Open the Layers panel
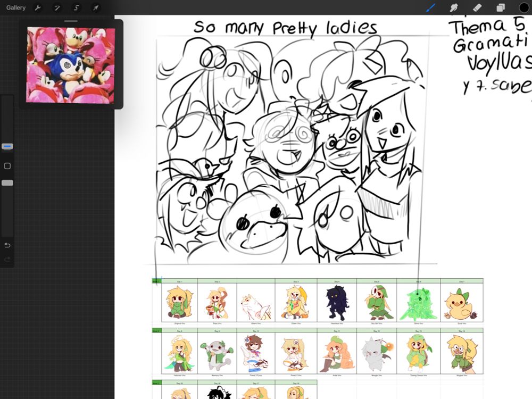 tap(501, 7)
